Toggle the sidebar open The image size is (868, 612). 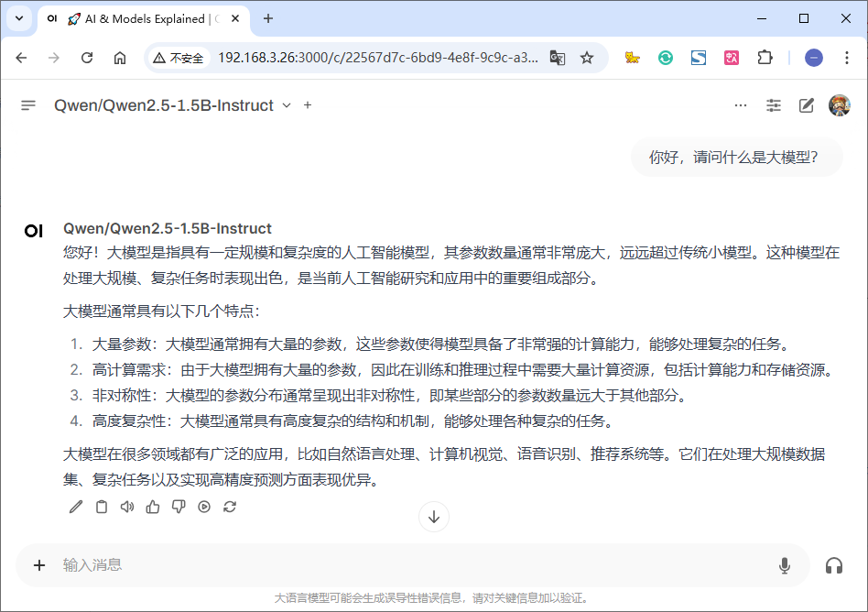tap(27, 104)
